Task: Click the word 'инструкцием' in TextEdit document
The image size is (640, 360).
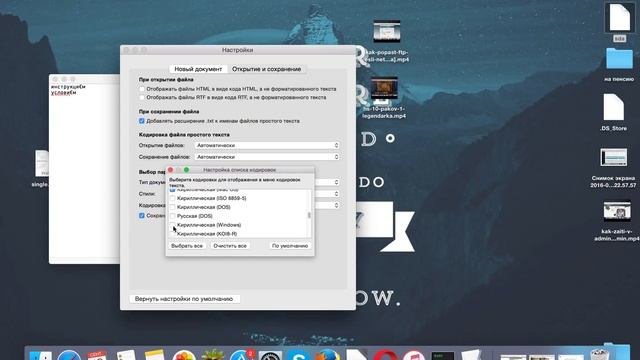Action: (x=68, y=87)
